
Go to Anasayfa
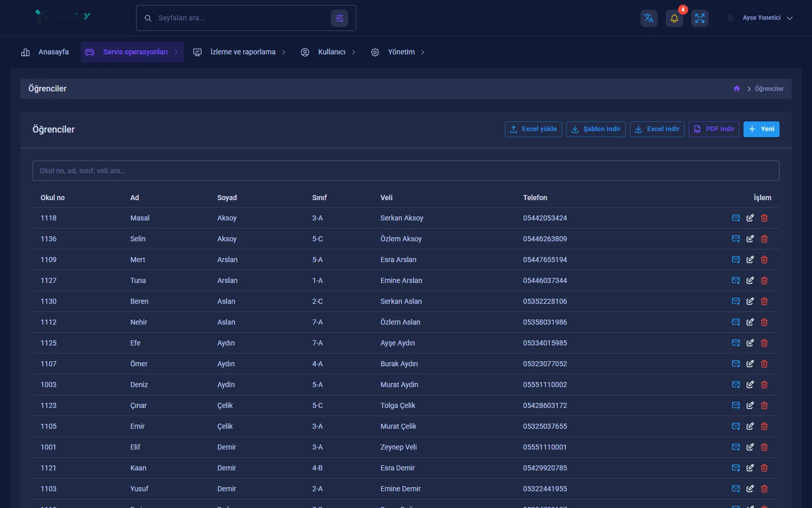[x=45, y=52]
